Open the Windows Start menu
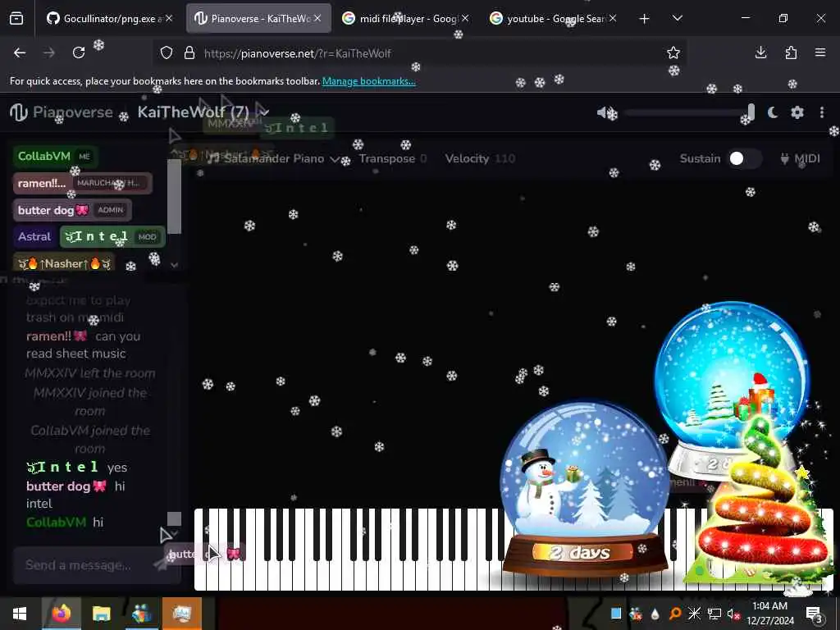840x630 pixels. point(20,614)
